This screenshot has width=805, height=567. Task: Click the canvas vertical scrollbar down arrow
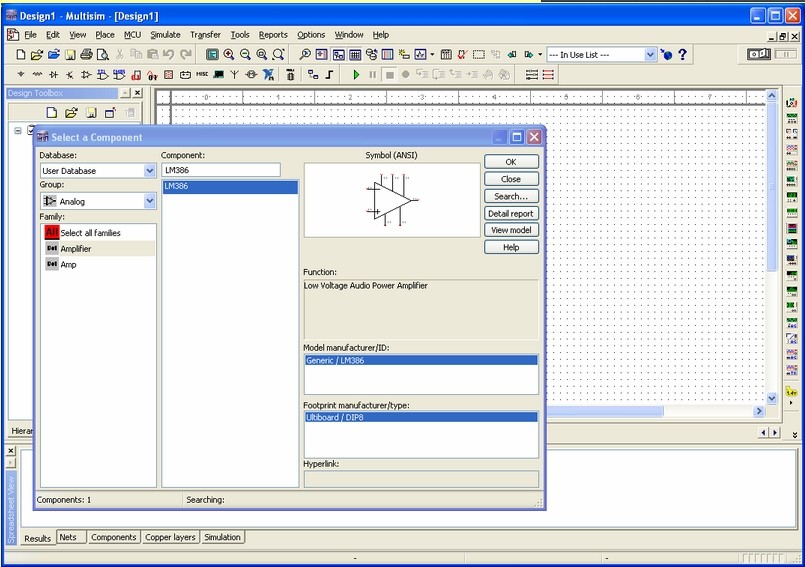772,398
